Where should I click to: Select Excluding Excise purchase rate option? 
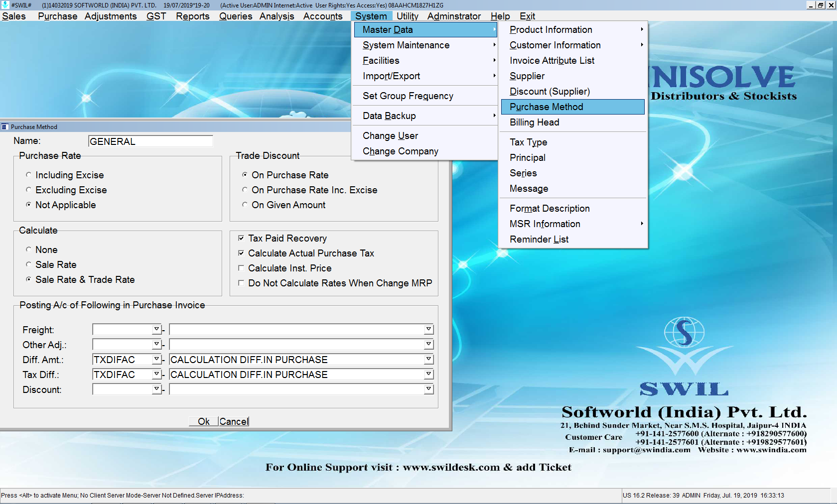point(28,190)
